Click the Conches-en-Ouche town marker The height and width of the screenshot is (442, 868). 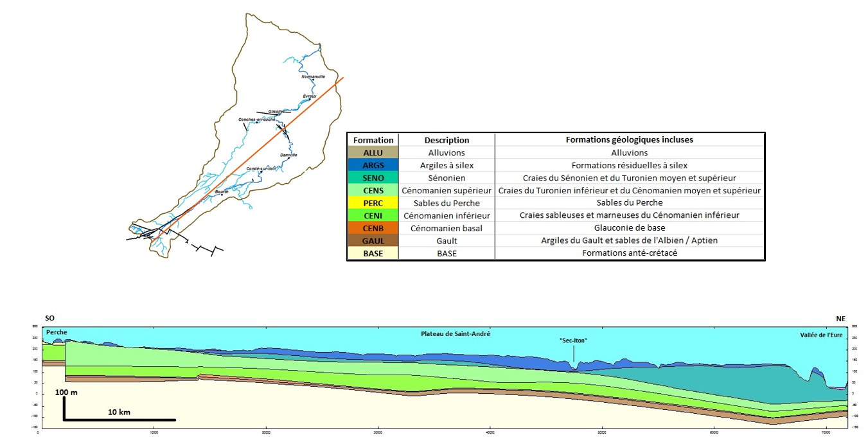tap(257, 122)
